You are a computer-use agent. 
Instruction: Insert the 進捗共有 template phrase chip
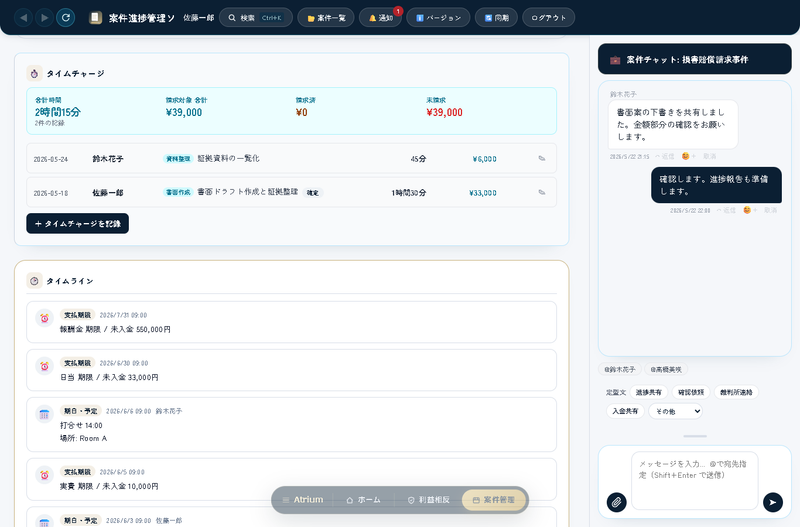point(648,392)
